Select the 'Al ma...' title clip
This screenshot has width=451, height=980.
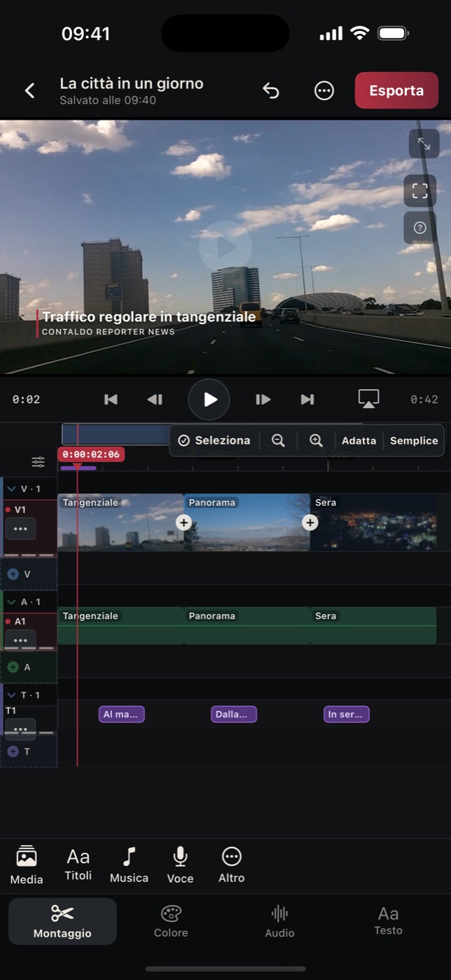pos(122,714)
